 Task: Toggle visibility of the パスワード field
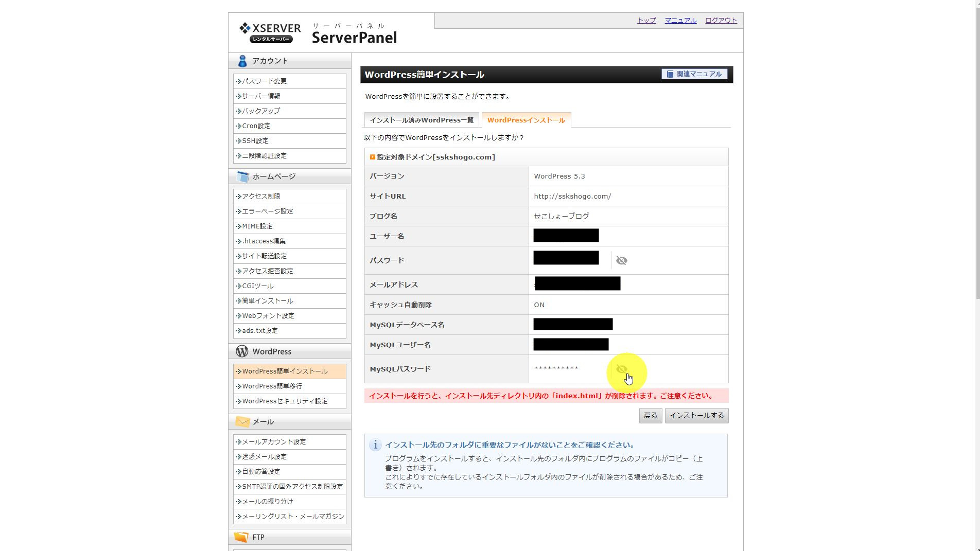point(621,261)
